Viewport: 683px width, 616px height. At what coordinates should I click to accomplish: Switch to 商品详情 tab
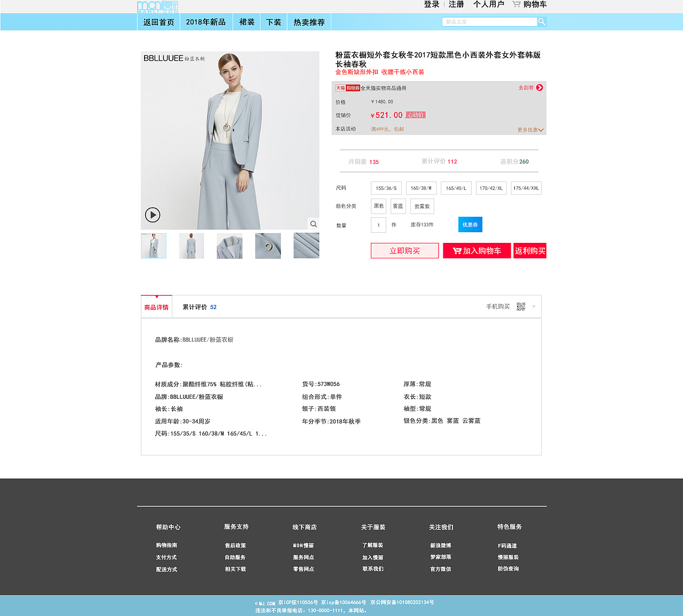(156, 307)
